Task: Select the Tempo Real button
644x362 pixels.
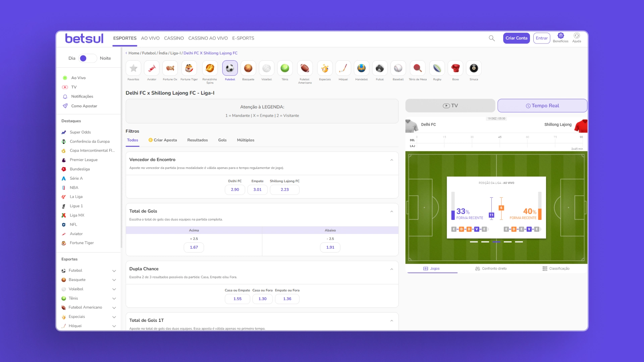Action: coord(542,106)
